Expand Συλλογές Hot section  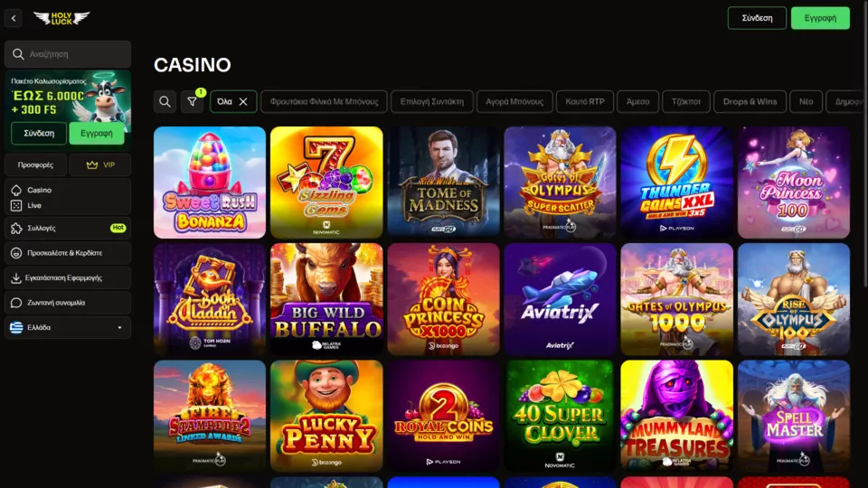pyautogui.click(x=68, y=228)
